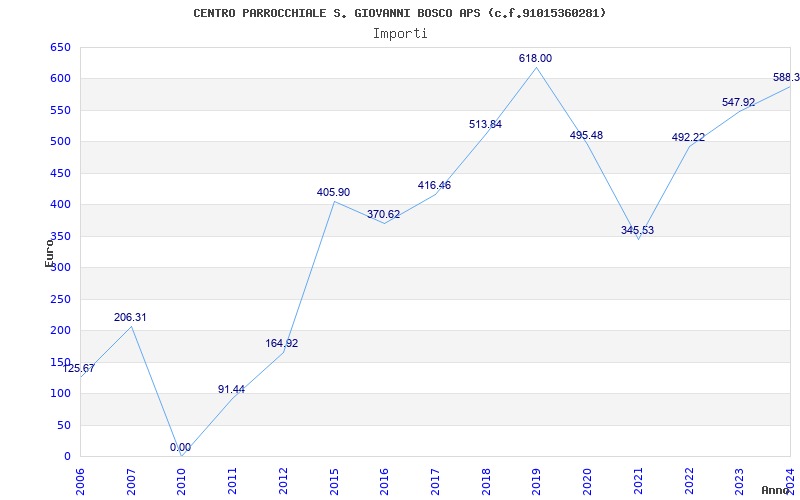Select the 370.62 data label
Screen dimensions: 800x500
(x=384, y=214)
